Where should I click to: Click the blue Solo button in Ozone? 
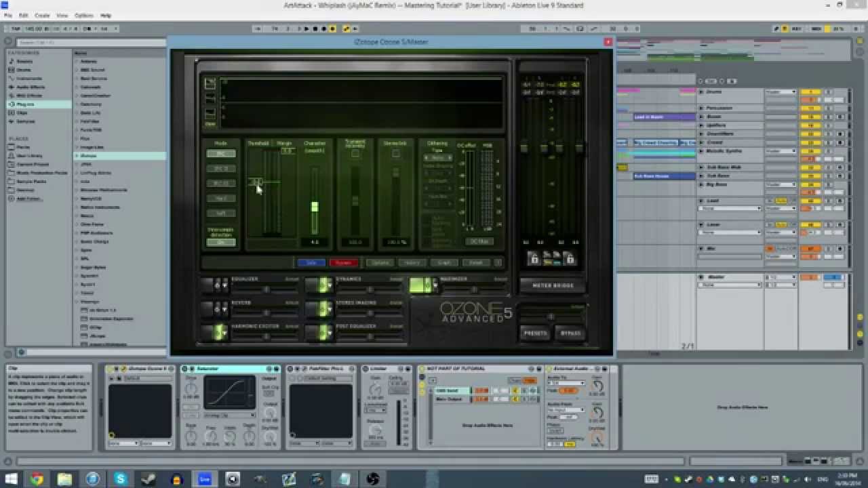coord(311,262)
